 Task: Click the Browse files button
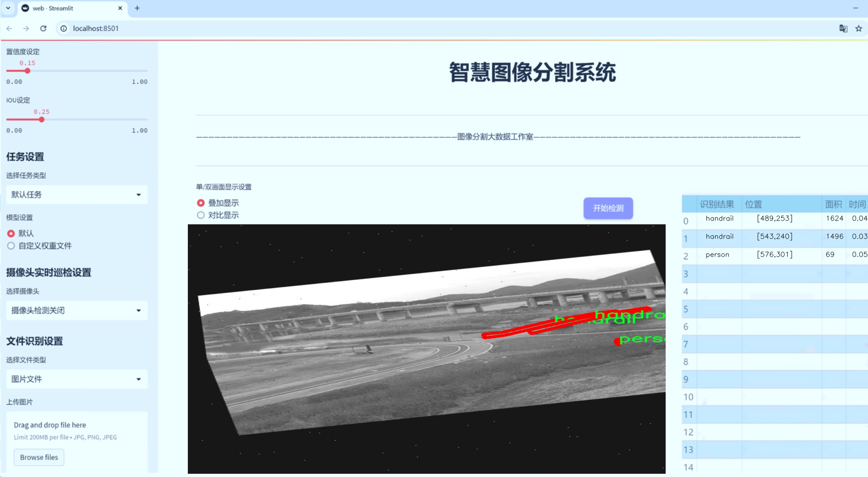click(x=39, y=457)
